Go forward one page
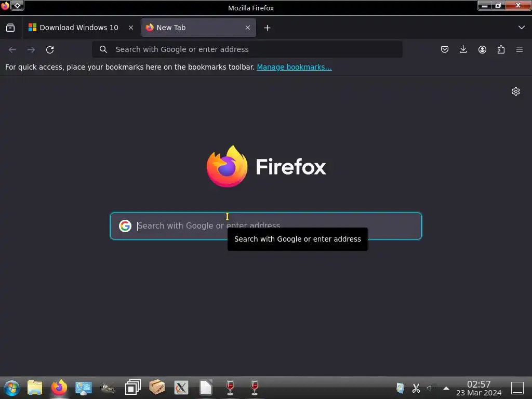The image size is (532, 399). pos(31,50)
